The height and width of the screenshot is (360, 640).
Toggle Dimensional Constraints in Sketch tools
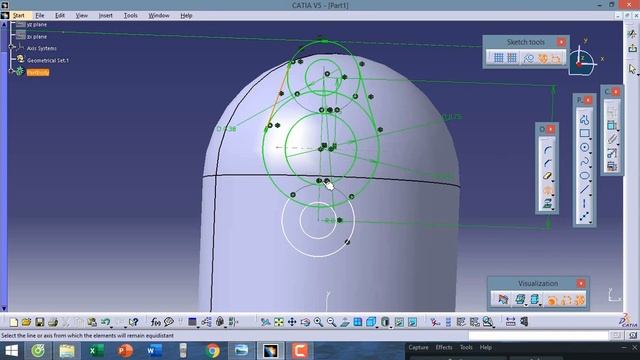[x=556, y=58]
